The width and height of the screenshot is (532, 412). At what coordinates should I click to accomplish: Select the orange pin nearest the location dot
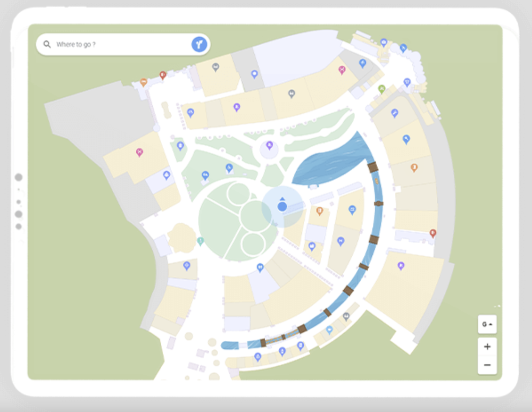tap(320, 211)
